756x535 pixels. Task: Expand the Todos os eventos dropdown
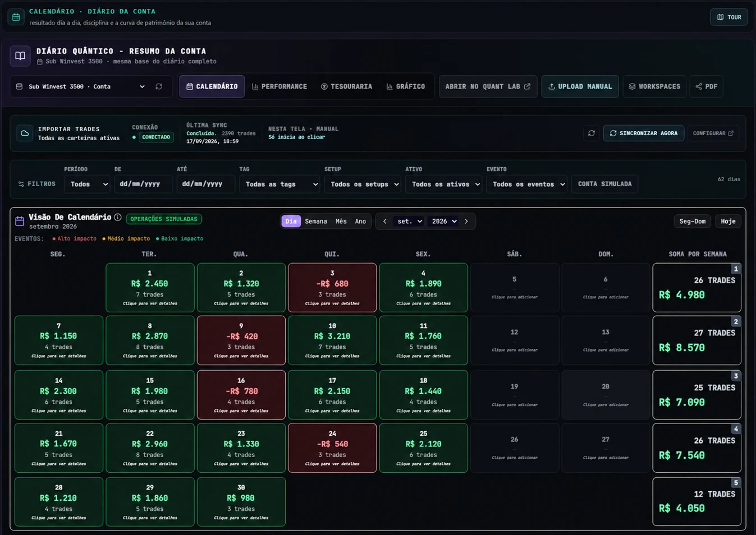click(x=526, y=184)
